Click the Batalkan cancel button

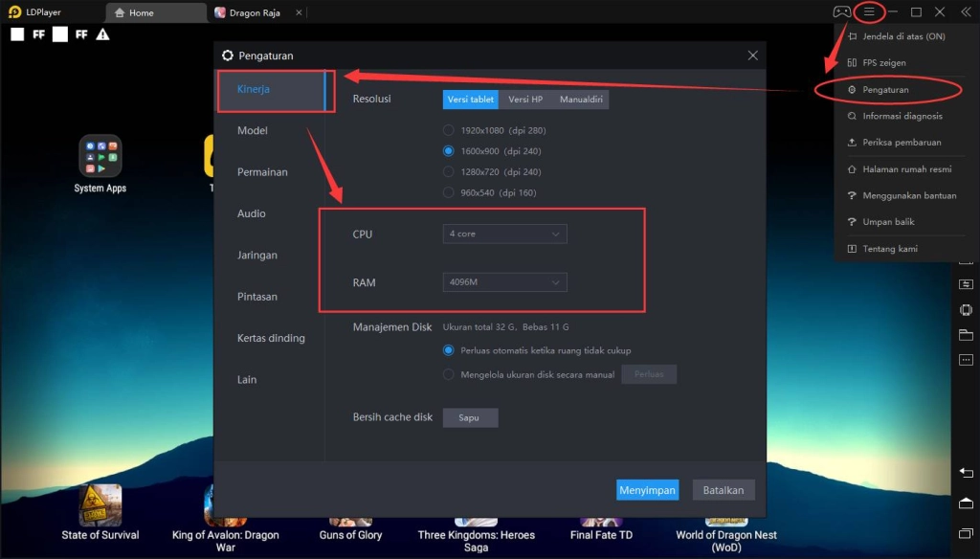click(724, 490)
